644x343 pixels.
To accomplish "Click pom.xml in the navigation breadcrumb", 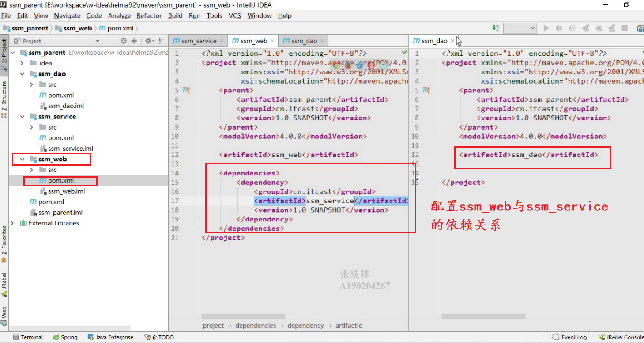I will tap(116, 28).
